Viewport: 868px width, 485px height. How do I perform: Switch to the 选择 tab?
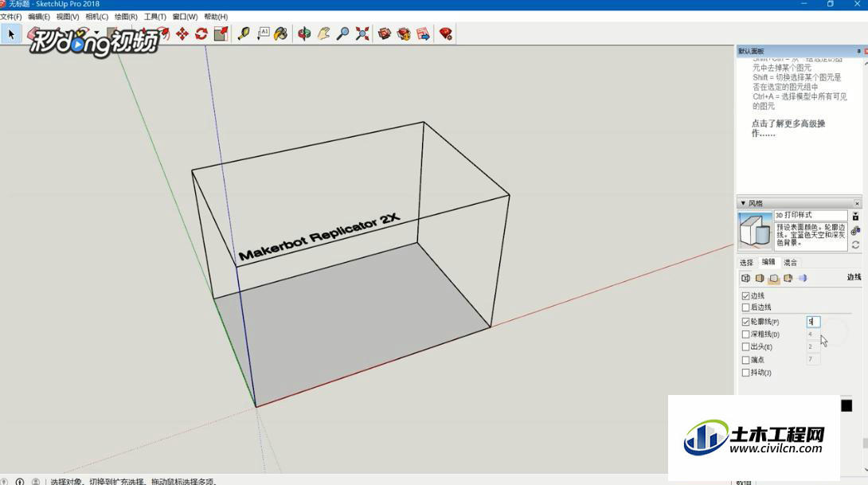pos(746,263)
